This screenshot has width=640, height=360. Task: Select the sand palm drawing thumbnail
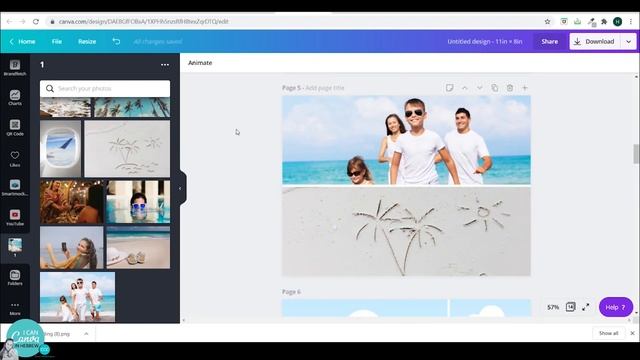(x=127, y=149)
